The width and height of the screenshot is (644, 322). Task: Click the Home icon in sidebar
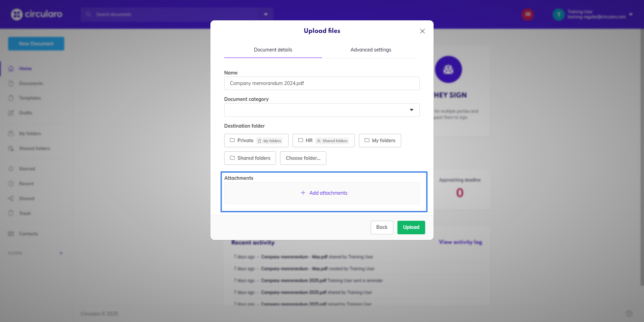click(11, 68)
